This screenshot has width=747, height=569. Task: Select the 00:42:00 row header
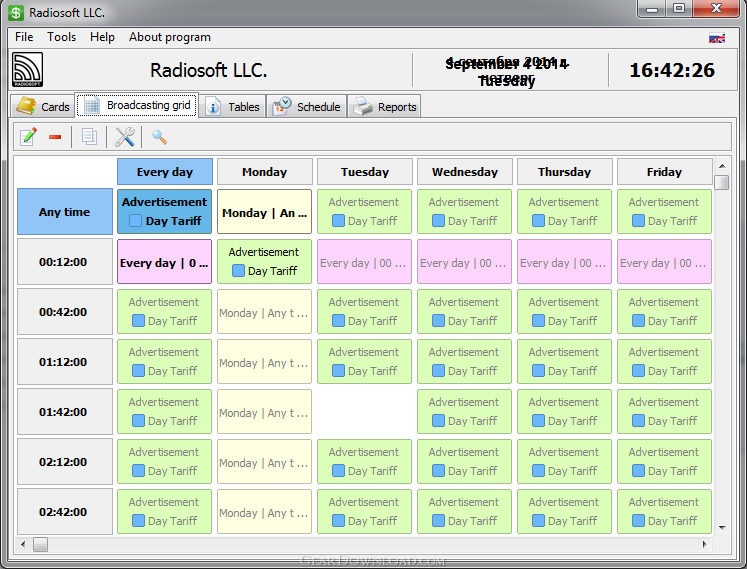point(65,312)
